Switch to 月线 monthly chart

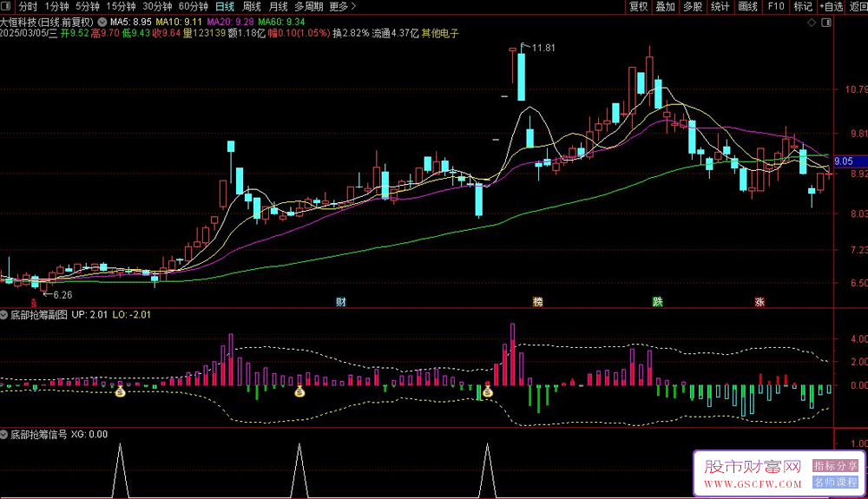click(278, 7)
